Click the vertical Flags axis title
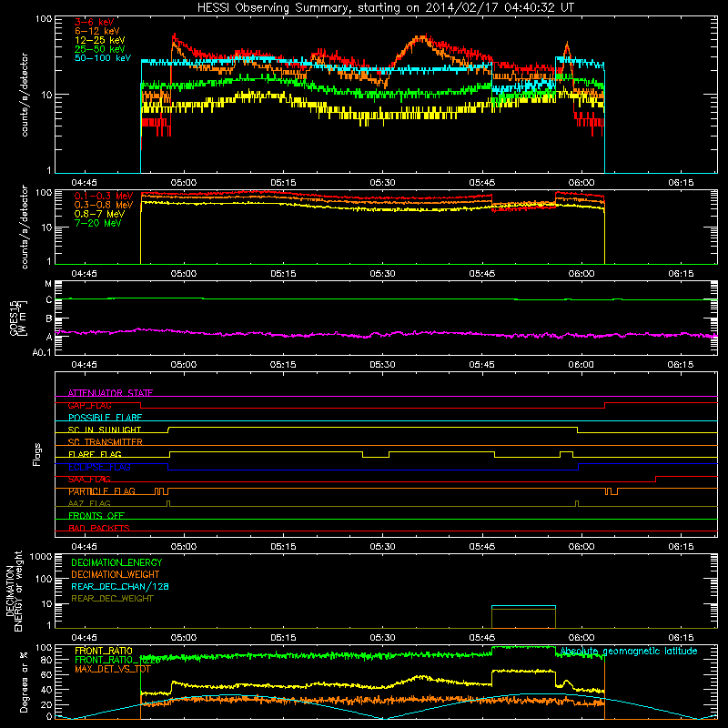 [36, 454]
